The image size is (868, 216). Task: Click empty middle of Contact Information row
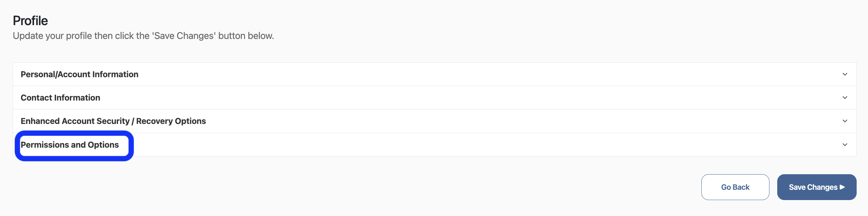pos(461,98)
